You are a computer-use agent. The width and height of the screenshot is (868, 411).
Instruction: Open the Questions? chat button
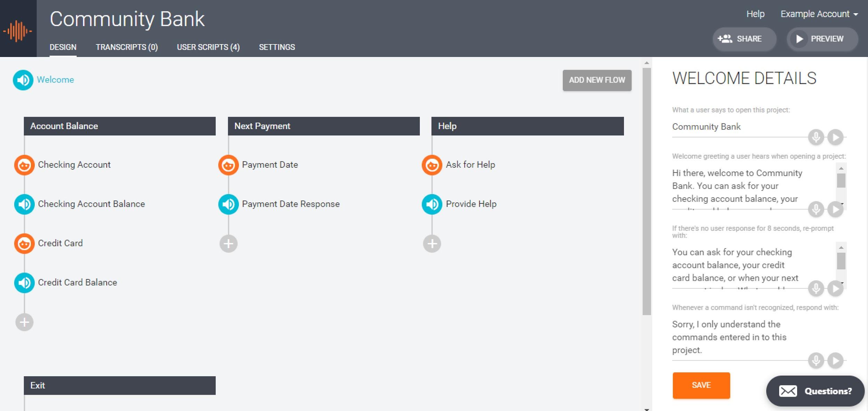click(815, 391)
